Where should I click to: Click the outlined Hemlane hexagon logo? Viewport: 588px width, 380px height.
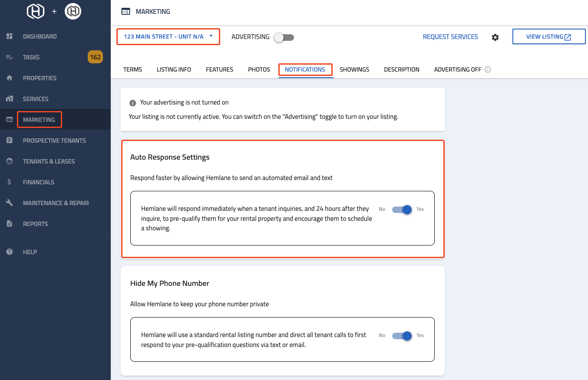pos(36,12)
